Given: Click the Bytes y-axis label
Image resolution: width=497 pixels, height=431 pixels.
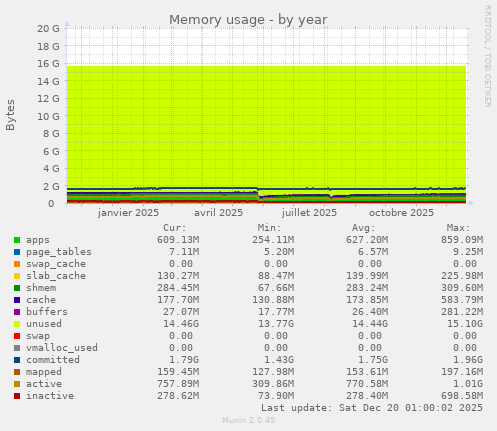Looking at the screenshot, I should pyautogui.click(x=10, y=115).
